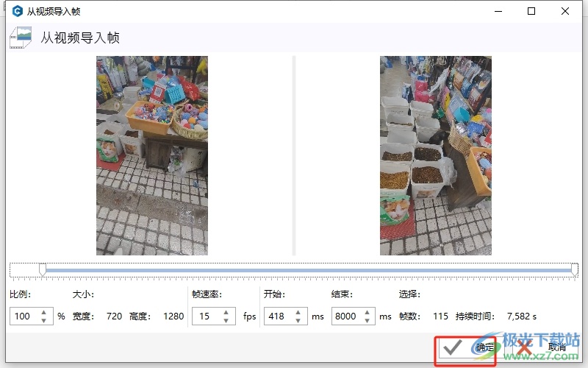Click the 大小 label
588x368 pixels.
[x=83, y=294]
